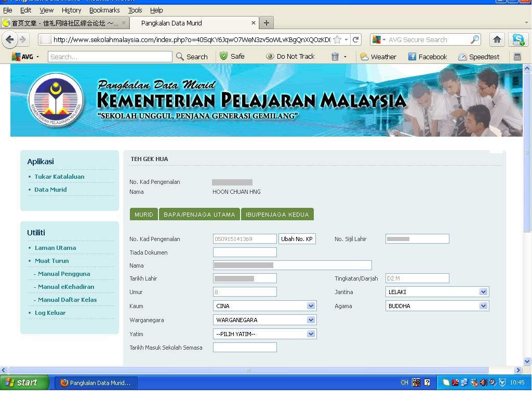The height and width of the screenshot is (399, 532).
Task: Open the Bookmarks menu
Action: 104,10
